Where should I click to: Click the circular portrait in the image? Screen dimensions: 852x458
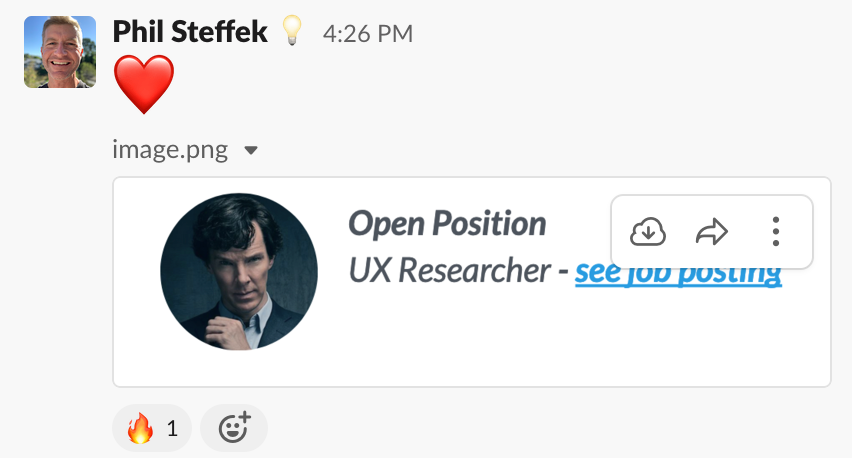[x=239, y=271]
